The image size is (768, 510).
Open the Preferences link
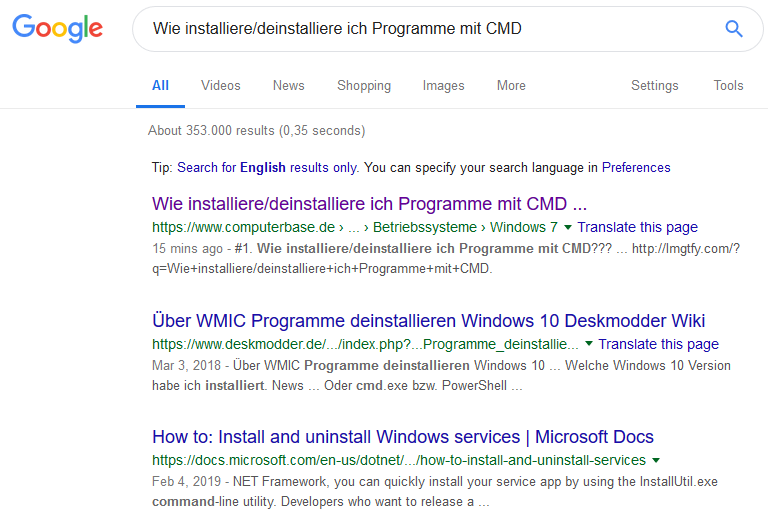(636, 168)
